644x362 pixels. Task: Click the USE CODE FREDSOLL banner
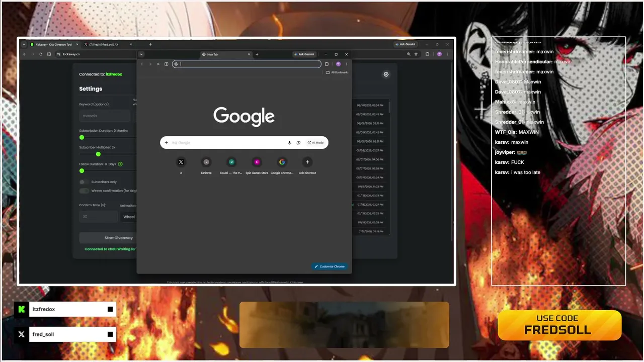(x=559, y=325)
